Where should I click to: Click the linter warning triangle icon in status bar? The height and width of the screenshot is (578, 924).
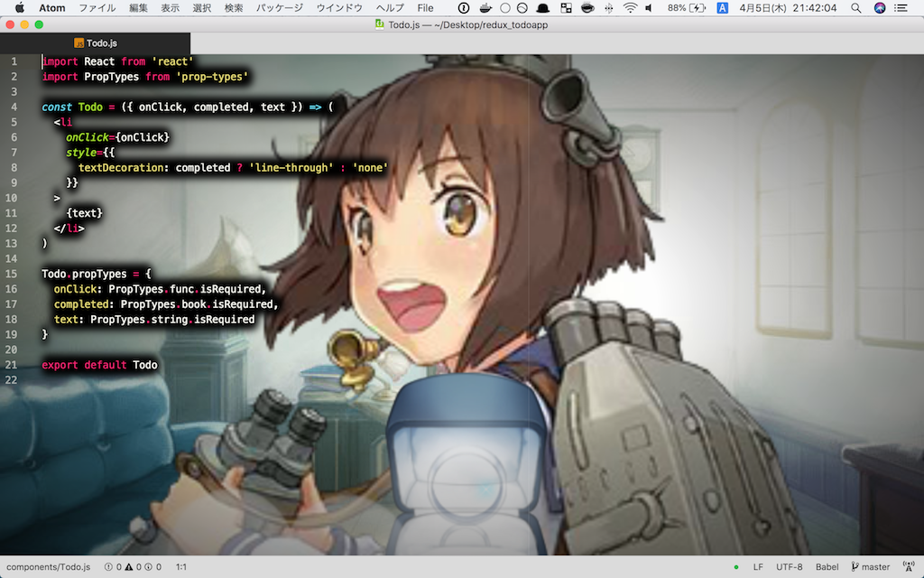129,567
